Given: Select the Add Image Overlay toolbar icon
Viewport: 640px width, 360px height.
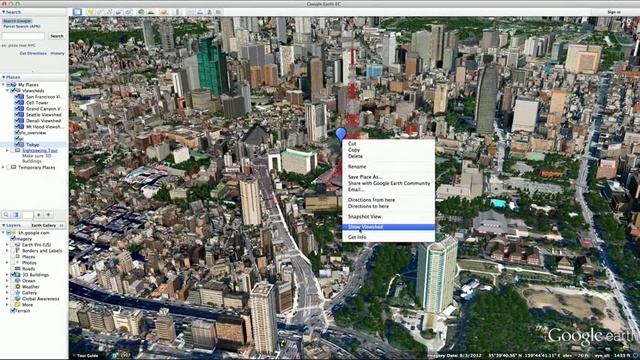Looking at the screenshot, I should (119, 12).
